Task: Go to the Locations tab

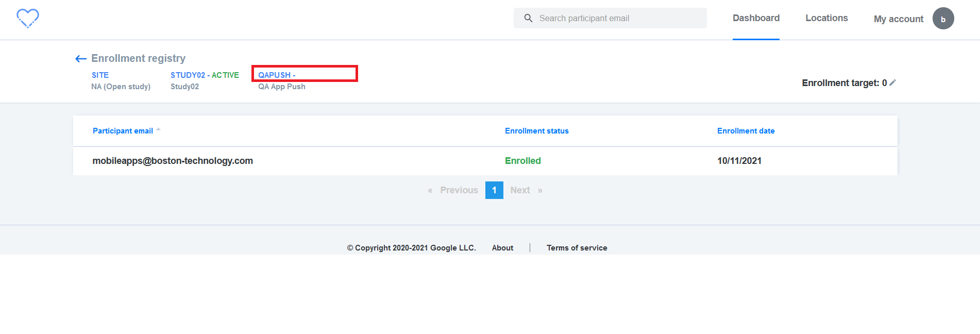Action: [826, 18]
